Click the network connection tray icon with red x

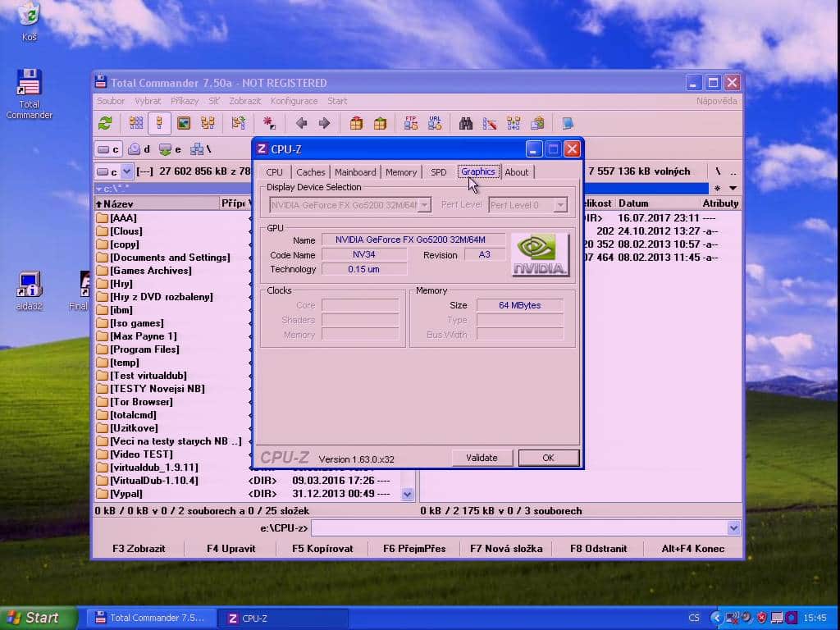click(732, 618)
